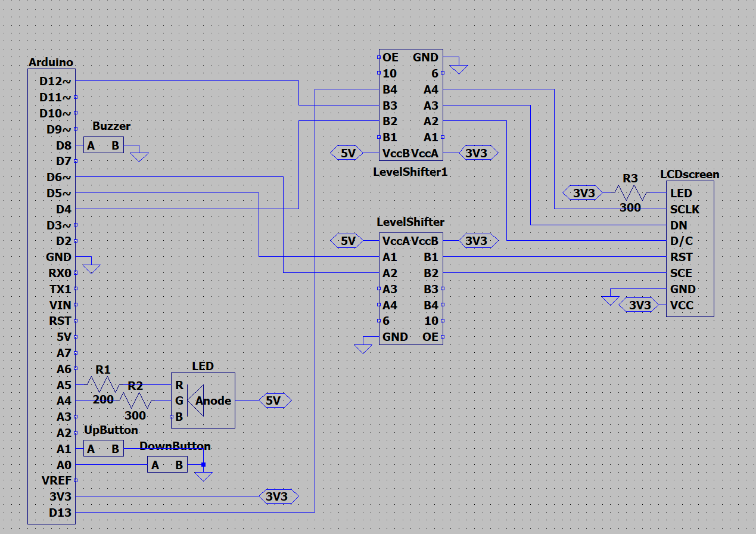Viewport: 756px width, 534px height.
Task: Click ground symbol below DownButton
Action: (x=204, y=476)
